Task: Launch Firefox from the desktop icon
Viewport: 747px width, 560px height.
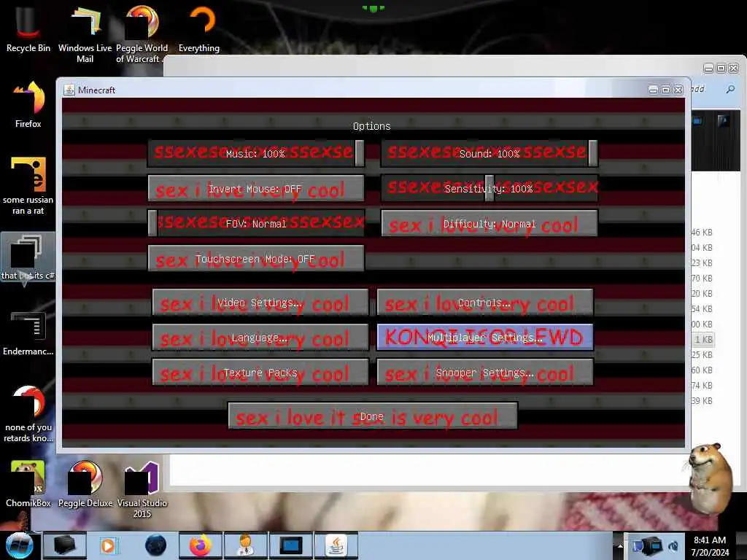Action: 28,105
